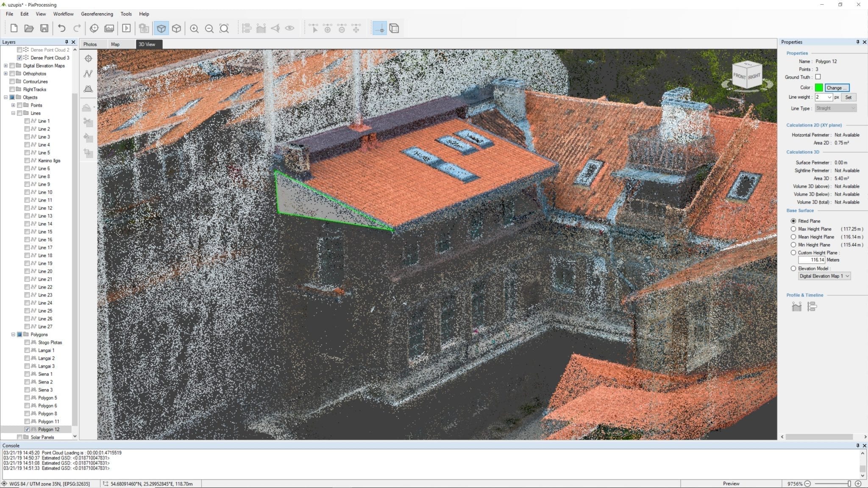The width and height of the screenshot is (868, 488).
Task: Uncheck Dense Point Cloud 3 layer visibility
Action: pos(19,58)
